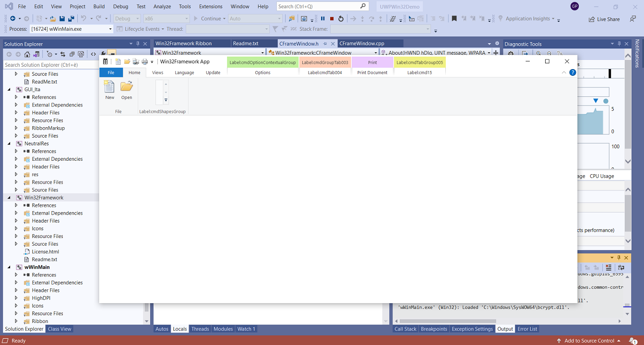Switch to Update ribbon tab
The width and height of the screenshot is (644, 345).
tap(213, 72)
